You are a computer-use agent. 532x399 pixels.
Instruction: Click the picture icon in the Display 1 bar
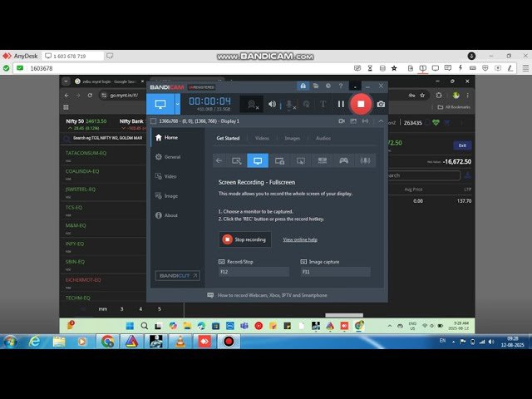353,121
